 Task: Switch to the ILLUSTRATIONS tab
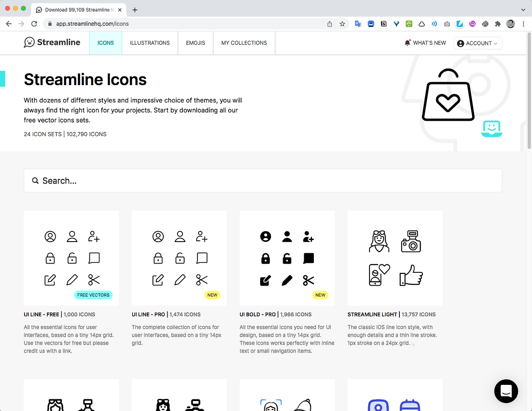point(150,43)
